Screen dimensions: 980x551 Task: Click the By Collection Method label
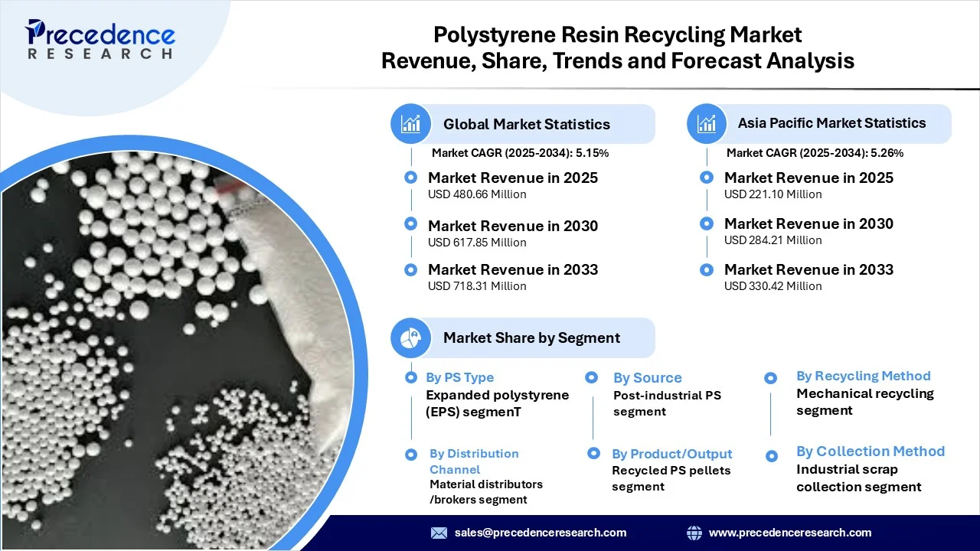871,452
